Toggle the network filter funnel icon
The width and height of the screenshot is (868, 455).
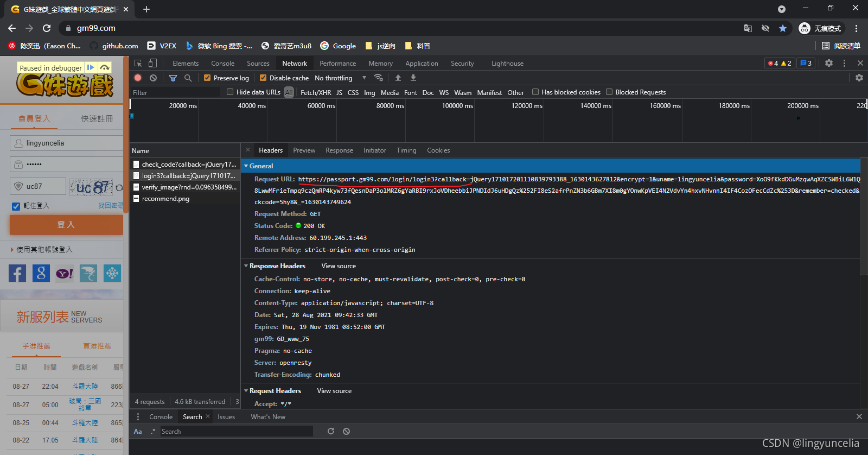tap(173, 78)
